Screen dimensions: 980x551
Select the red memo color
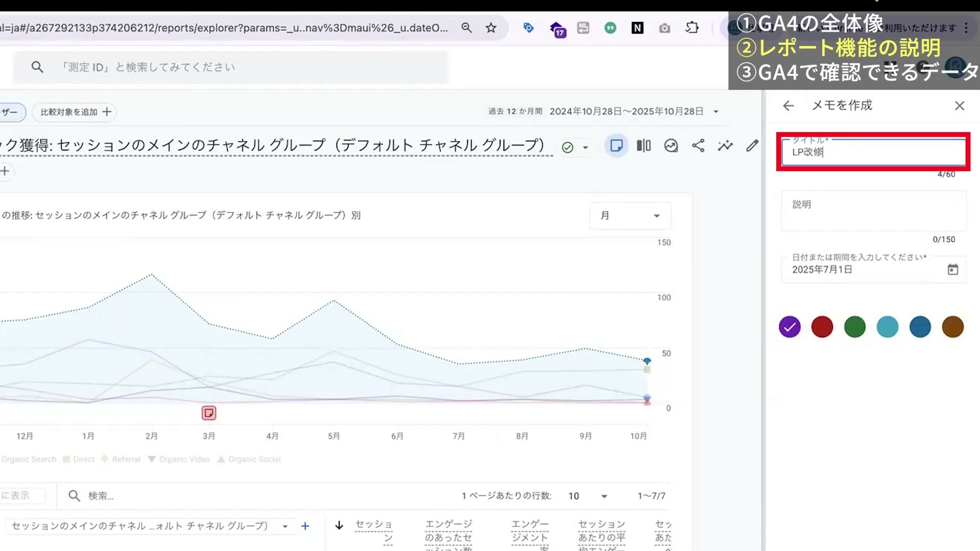coord(822,327)
